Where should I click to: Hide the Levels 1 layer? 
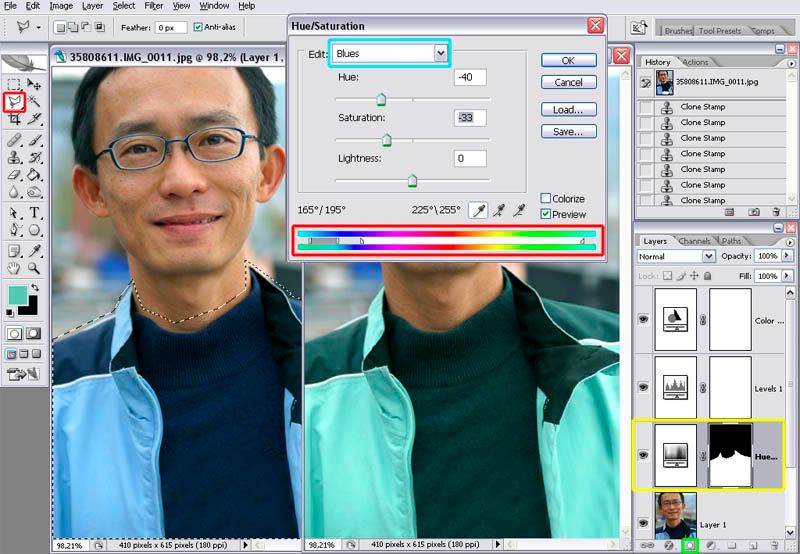click(643, 387)
